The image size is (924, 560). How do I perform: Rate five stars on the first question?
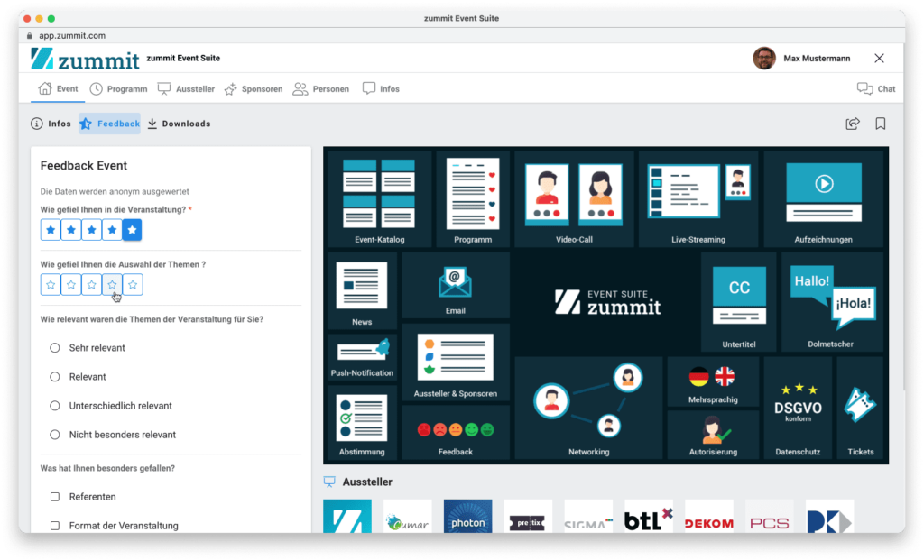[x=132, y=229]
